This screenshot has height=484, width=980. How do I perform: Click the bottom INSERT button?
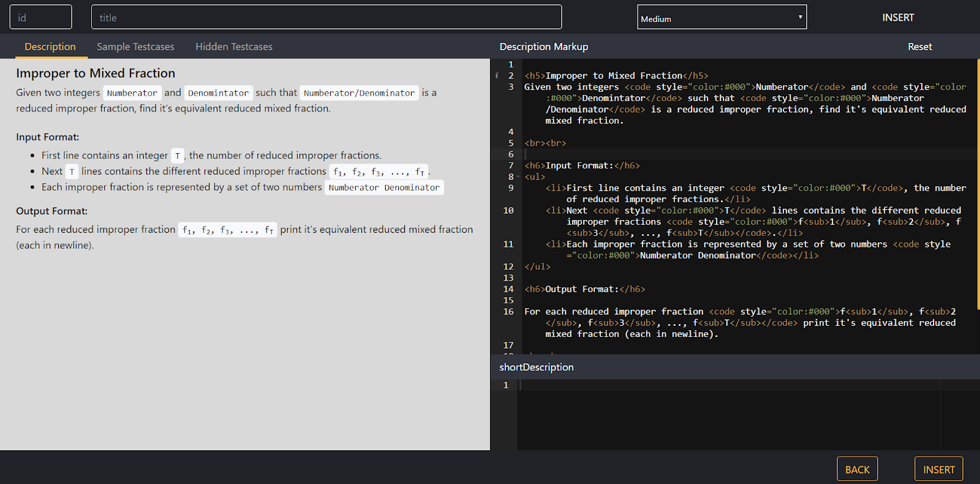point(938,469)
